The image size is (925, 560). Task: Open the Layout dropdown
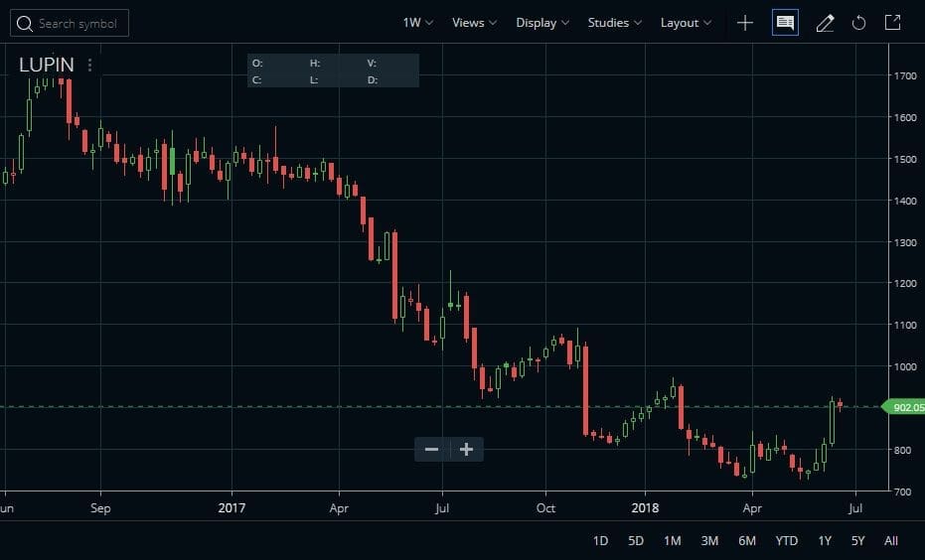click(x=686, y=23)
